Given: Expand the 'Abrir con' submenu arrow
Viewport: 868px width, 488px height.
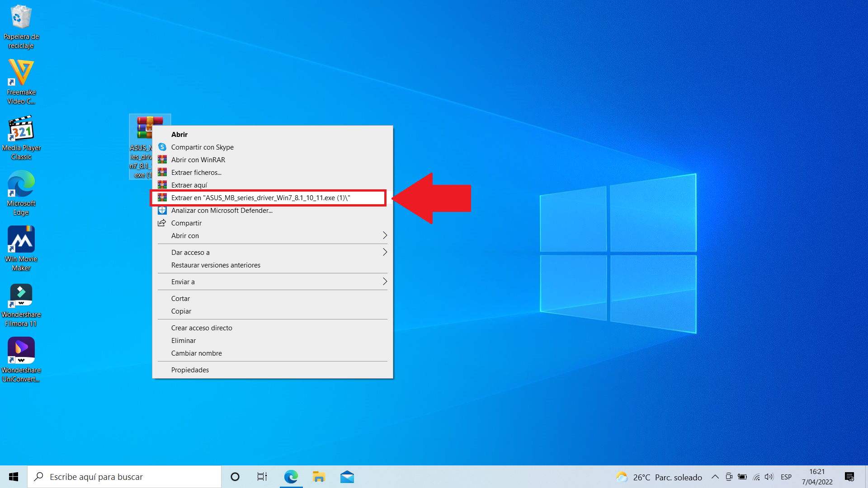Looking at the screenshot, I should [385, 235].
